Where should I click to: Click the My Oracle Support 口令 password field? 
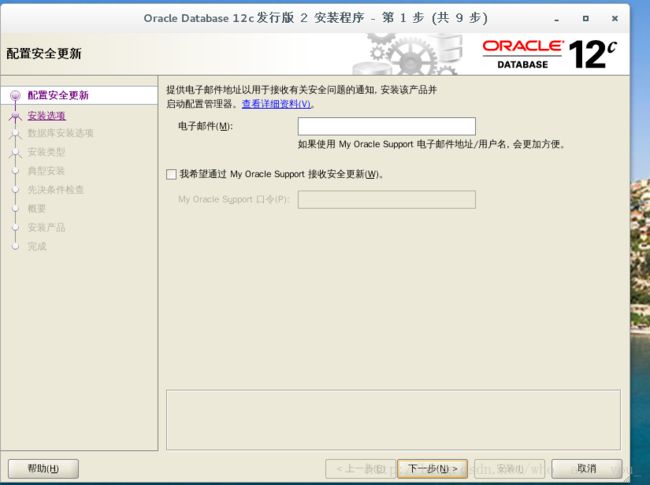386,199
